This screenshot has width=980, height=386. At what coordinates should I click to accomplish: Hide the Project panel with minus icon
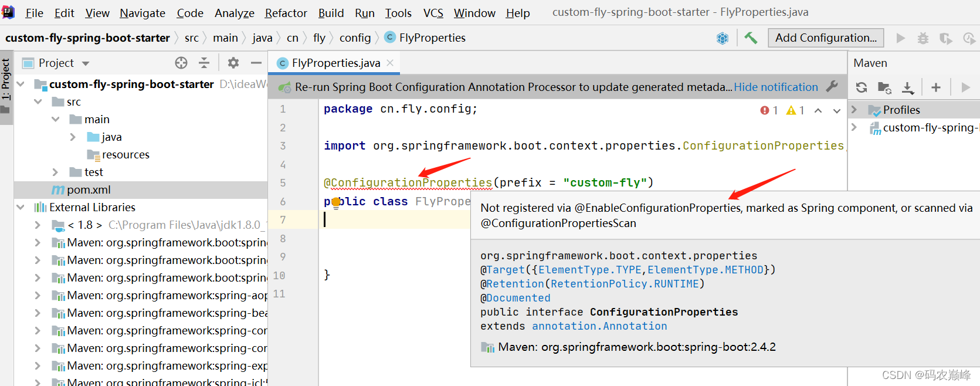click(x=256, y=63)
